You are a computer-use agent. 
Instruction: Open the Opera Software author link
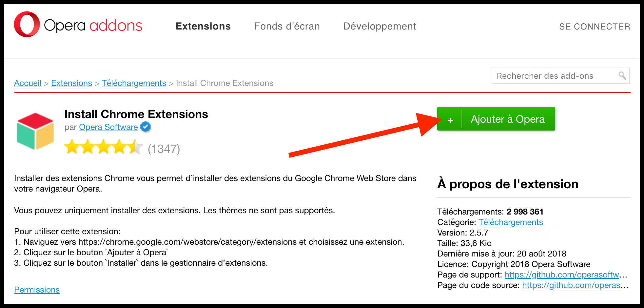(x=108, y=127)
